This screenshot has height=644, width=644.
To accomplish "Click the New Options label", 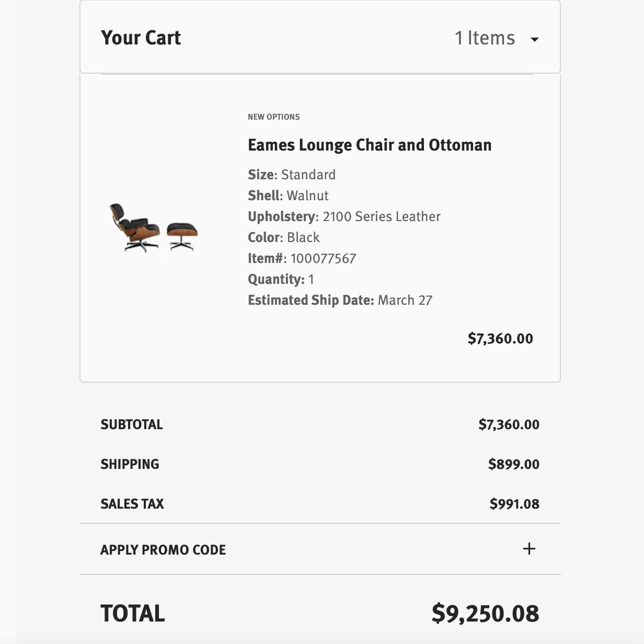I will click(274, 116).
